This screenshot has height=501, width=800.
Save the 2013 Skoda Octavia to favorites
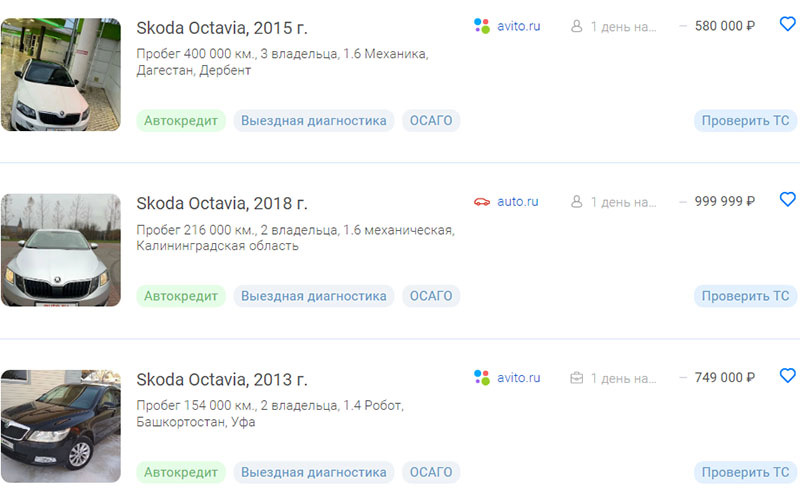tap(787, 376)
